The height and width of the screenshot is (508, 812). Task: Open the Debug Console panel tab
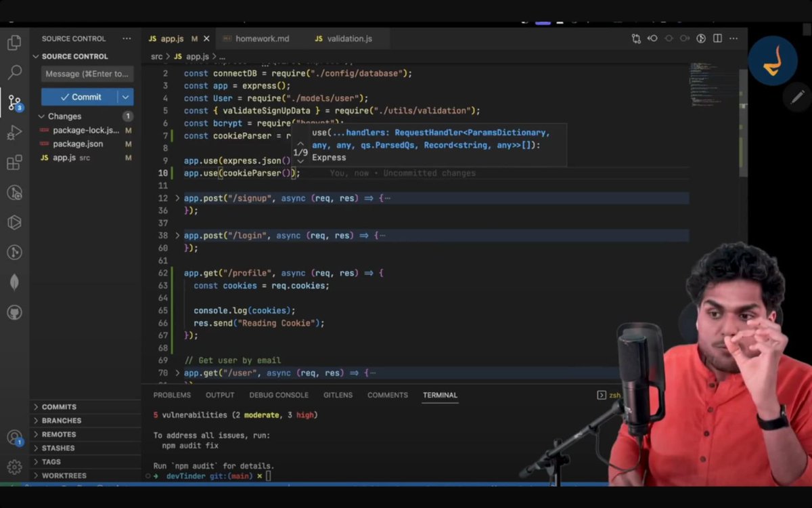(x=279, y=395)
